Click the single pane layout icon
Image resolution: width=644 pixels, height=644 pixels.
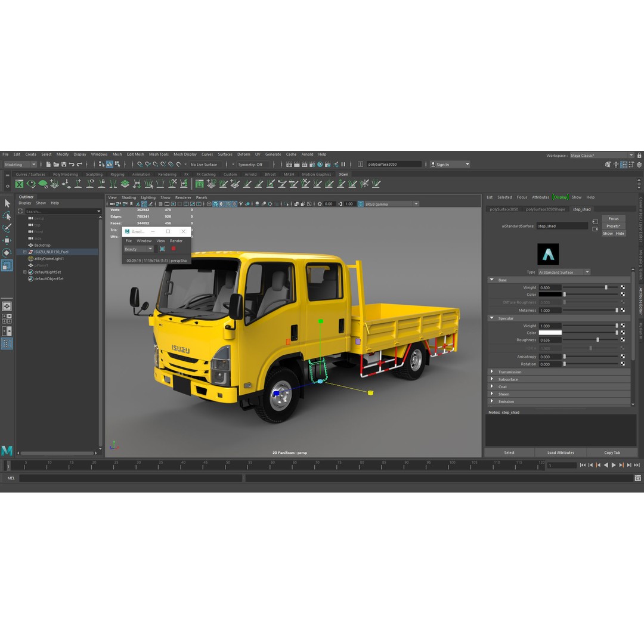coord(7,306)
